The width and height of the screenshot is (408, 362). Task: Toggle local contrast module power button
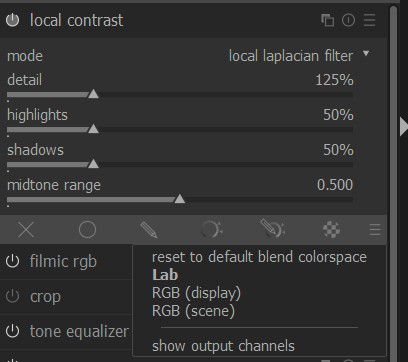tap(13, 20)
